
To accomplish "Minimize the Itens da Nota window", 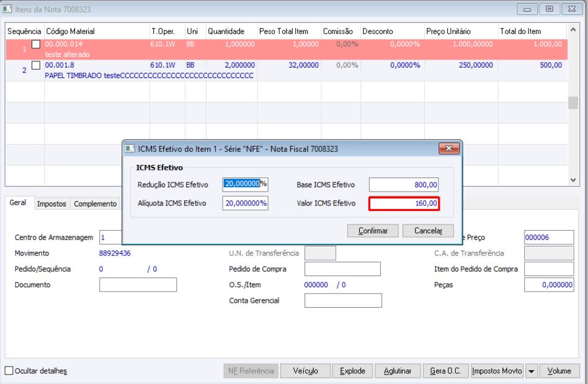I will point(527,9).
